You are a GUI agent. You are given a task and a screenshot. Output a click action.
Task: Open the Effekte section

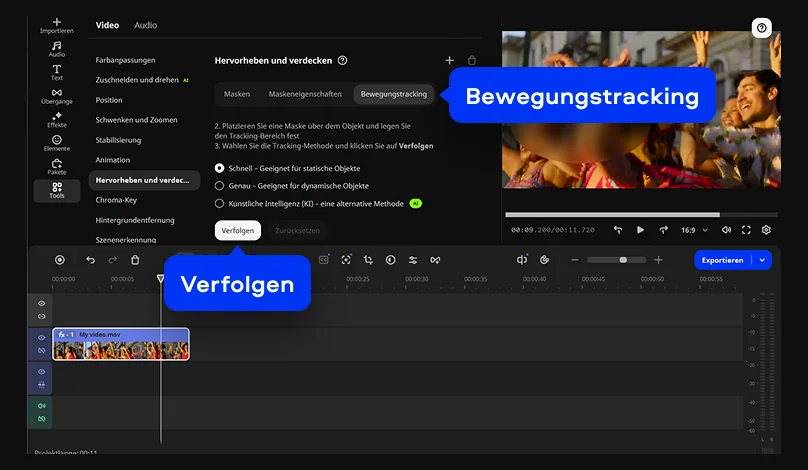tap(57, 120)
